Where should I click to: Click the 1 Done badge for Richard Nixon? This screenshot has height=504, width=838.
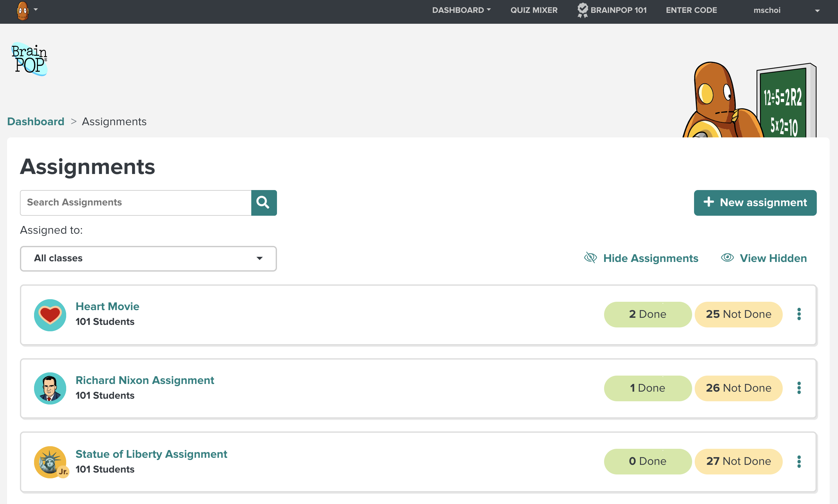coord(648,388)
